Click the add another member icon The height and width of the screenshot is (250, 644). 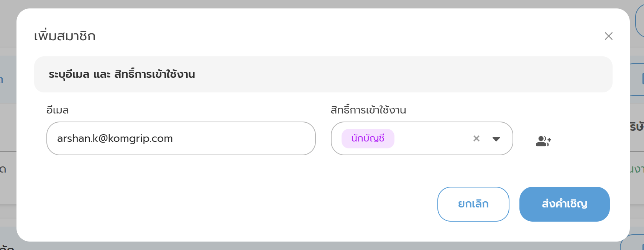pos(543,141)
